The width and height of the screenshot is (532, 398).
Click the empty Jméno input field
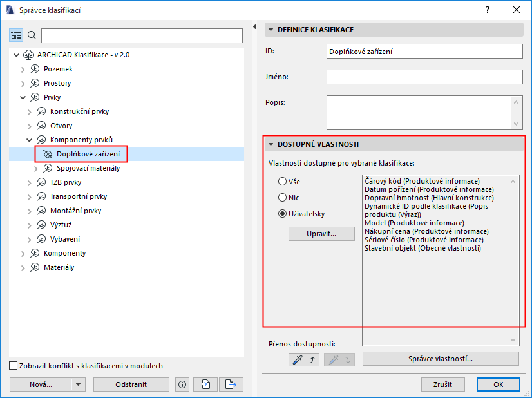[424, 77]
